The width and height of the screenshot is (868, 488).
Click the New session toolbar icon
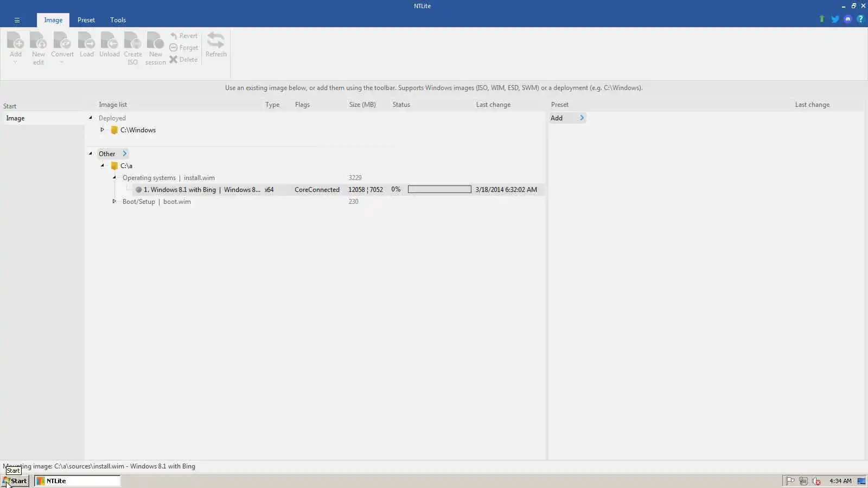pos(155,41)
